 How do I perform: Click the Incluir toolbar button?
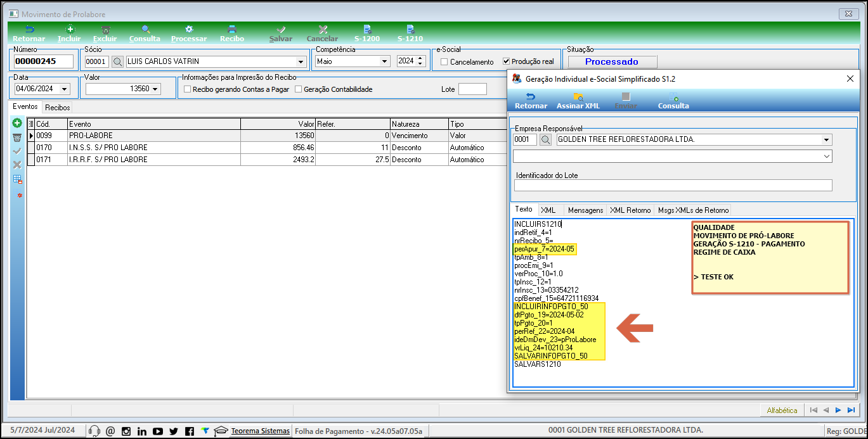[x=69, y=34]
